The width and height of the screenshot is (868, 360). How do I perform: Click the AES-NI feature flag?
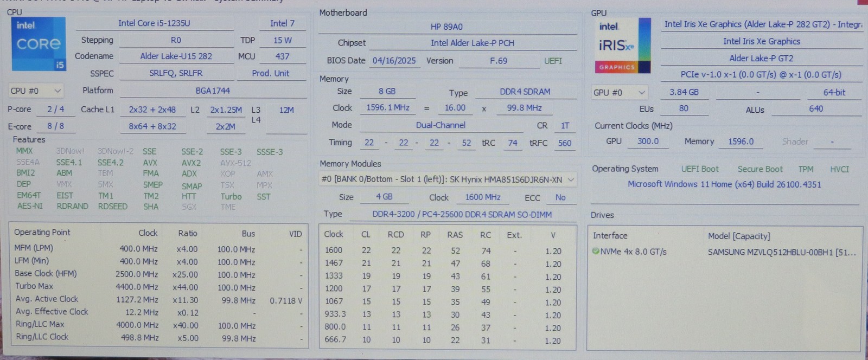[30, 206]
